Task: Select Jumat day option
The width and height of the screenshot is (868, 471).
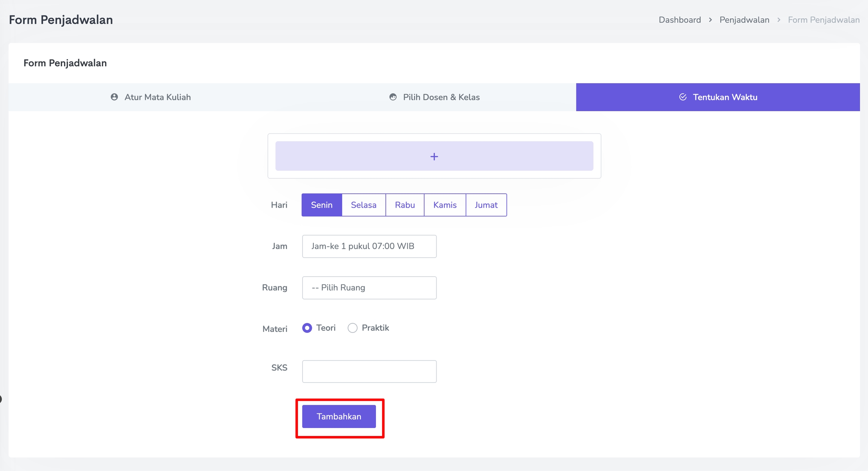Action: tap(486, 205)
